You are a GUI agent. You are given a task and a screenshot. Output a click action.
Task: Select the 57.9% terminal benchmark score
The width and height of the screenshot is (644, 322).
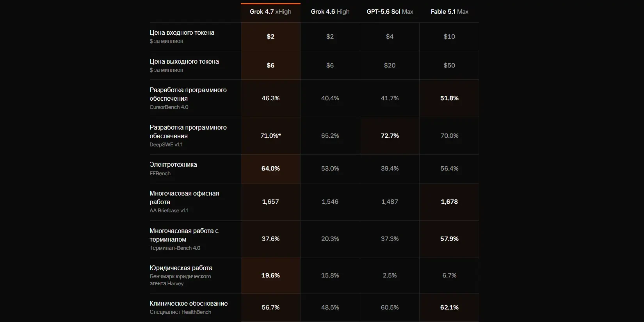449,238
